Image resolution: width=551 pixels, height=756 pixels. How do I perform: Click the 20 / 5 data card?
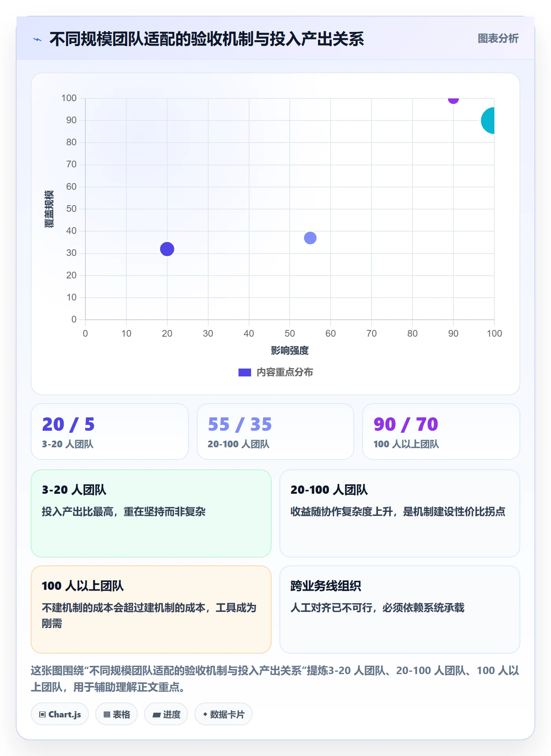110,432
